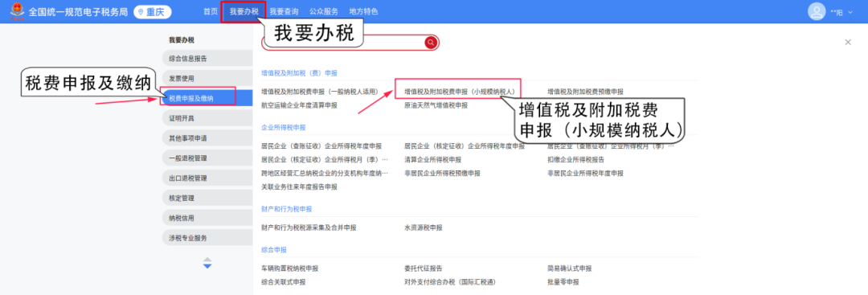Open 简易确认式申报 link
The width and height of the screenshot is (868, 295).
coord(570,268)
